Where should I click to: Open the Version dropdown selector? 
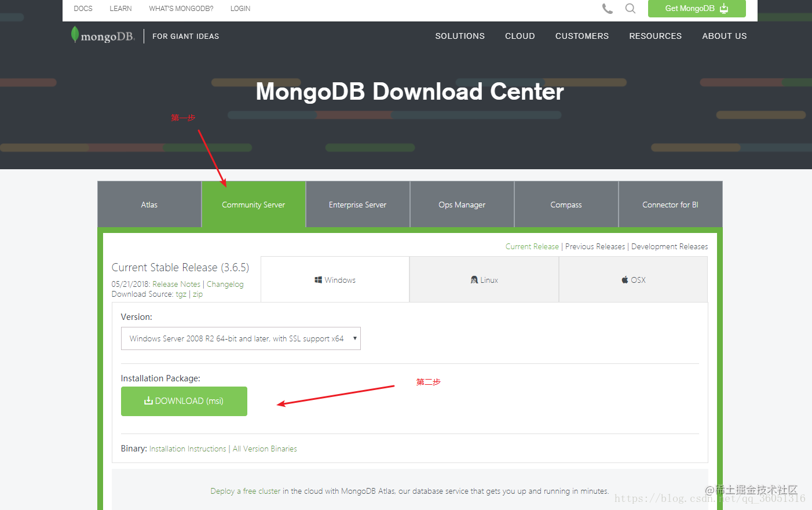240,338
